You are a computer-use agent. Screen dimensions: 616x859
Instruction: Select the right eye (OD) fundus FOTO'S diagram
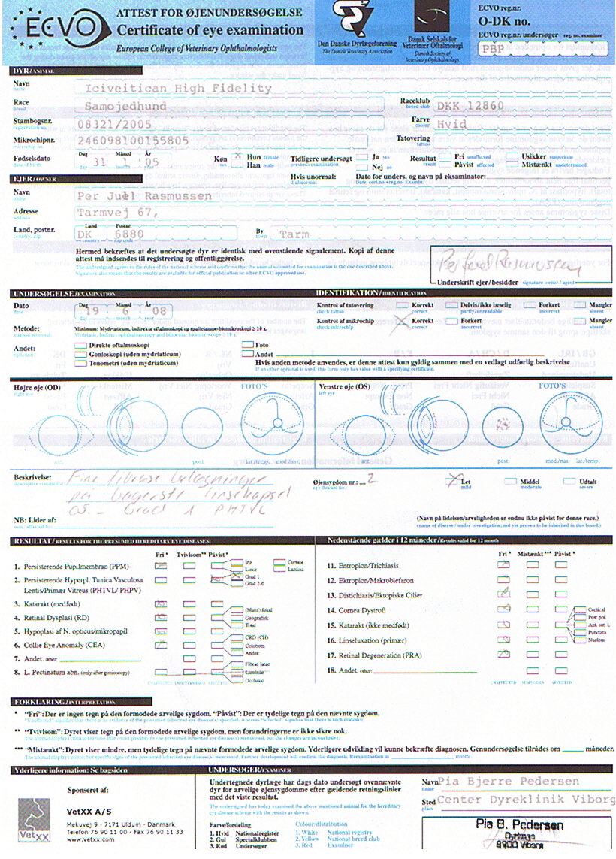click(x=272, y=423)
